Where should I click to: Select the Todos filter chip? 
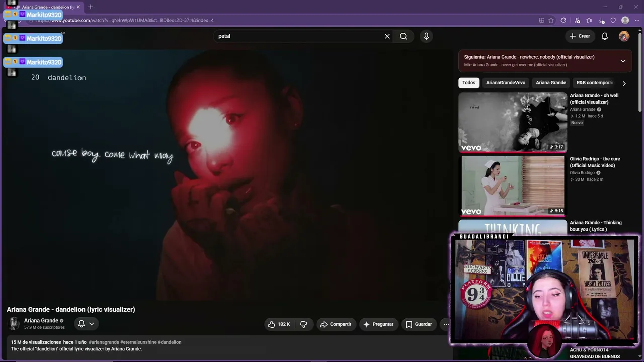[x=469, y=83]
